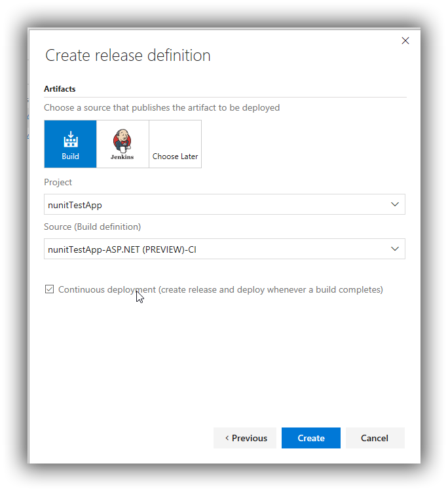The width and height of the screenshot is (448, 491).
Task: Click the Build factory icon
Action: 71,139
